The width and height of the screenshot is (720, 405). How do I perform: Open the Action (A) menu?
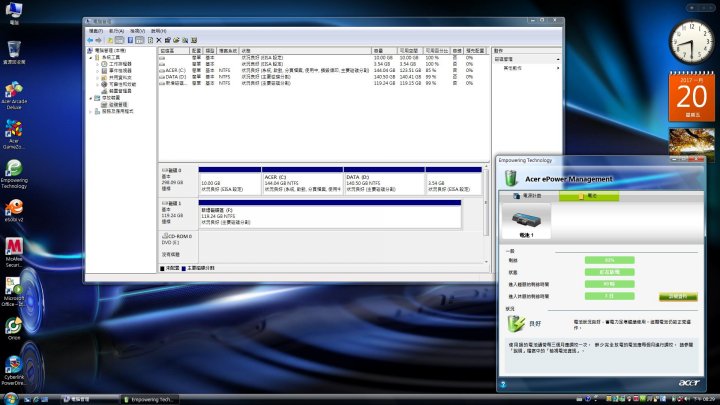116,31
